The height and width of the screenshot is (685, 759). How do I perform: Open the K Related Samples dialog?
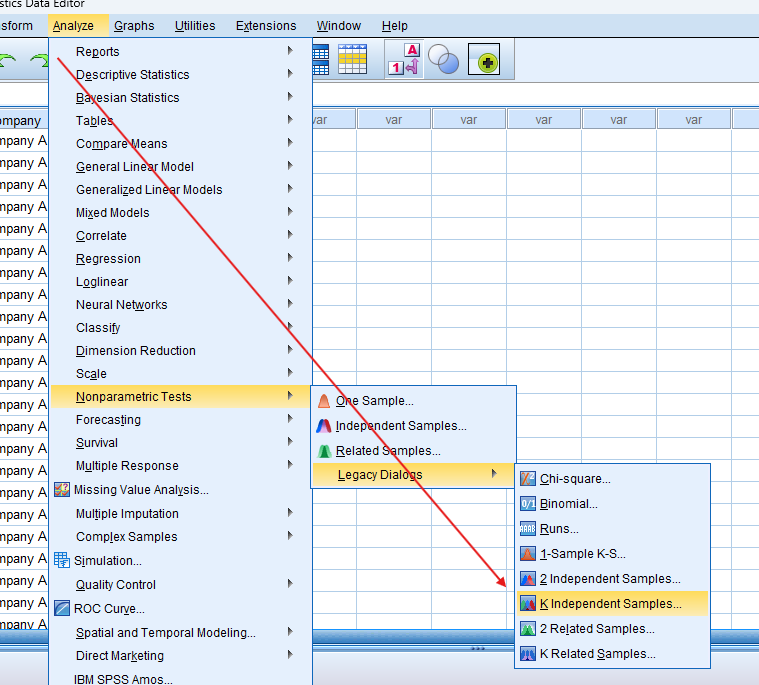pyautogui.click(x=597, y=654)
